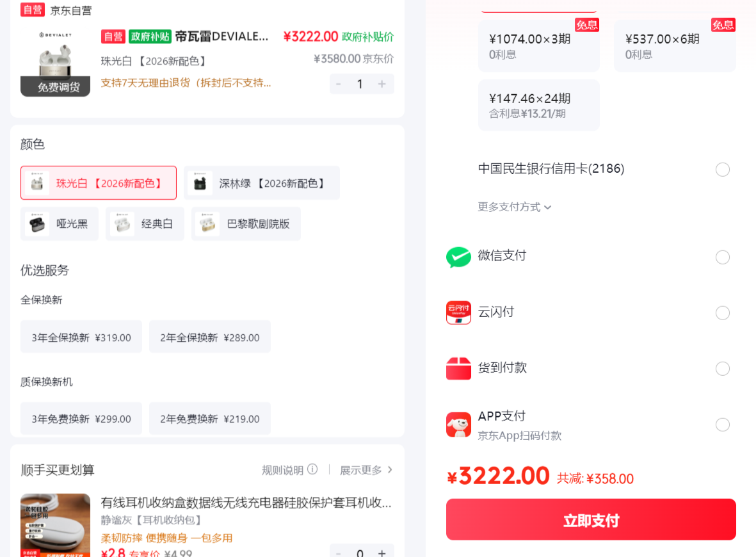
Task: Pick the ¥537.00×6期 installment plan
Action: pos(675,46)
